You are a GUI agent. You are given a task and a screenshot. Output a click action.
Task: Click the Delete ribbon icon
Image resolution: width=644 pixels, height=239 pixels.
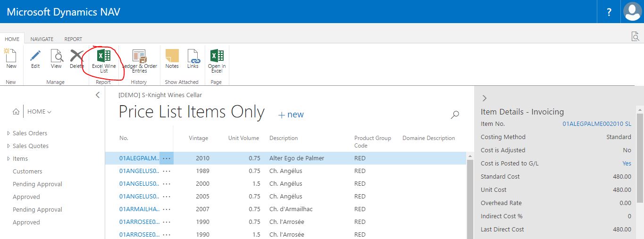pyautogui.click(x=77, y=56)
